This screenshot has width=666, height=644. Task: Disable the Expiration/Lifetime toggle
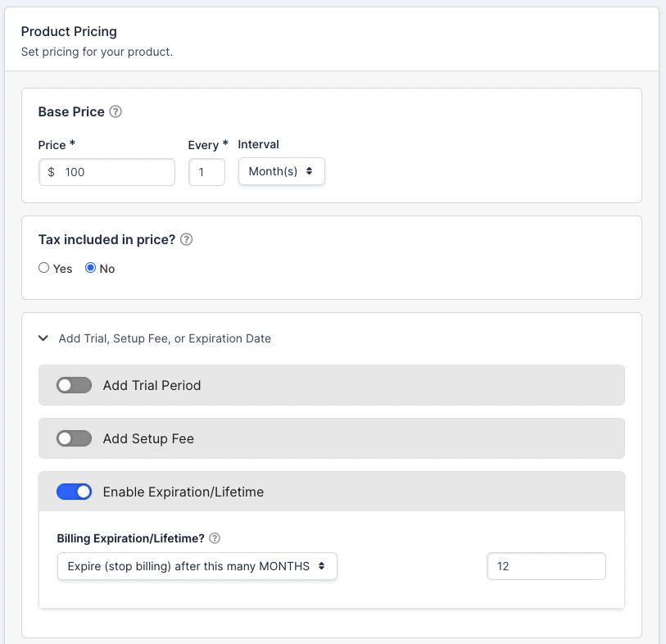(x=74, y=492)
